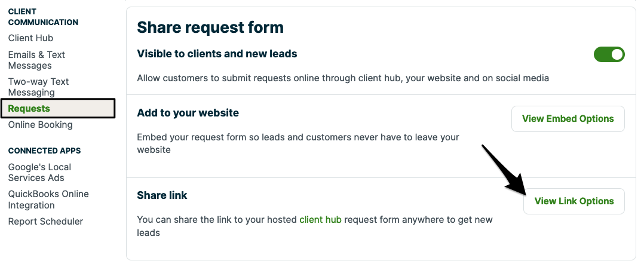Image resolution: width=644 pixels, height=267 pixels.
Task: Toggle the Visible to clients and new leads switch
Action: pos(609,55)
